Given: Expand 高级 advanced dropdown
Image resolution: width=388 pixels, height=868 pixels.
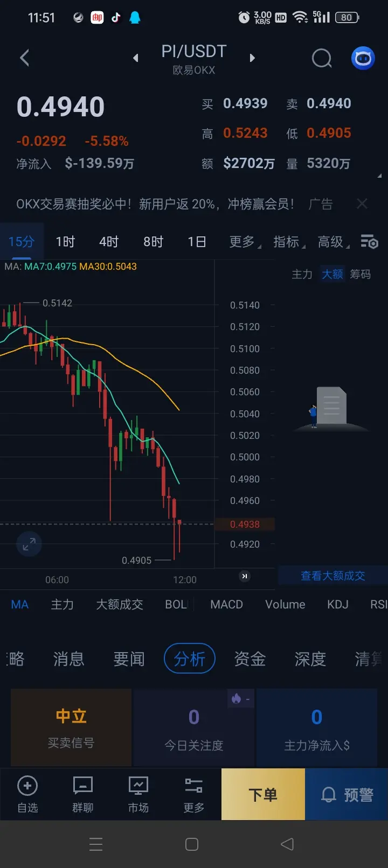Looking at the screenshot, I should coord(333,242).
